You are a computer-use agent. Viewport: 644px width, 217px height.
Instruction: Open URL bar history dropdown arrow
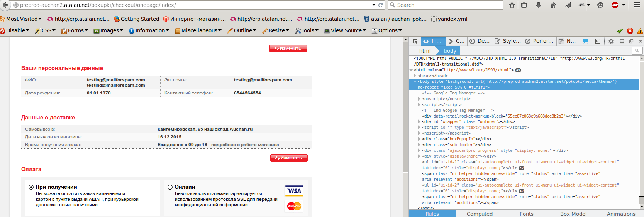[x=374, y=5]
